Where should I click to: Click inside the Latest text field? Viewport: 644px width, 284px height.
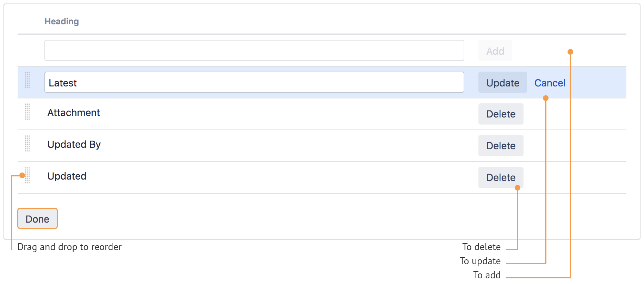254,82
